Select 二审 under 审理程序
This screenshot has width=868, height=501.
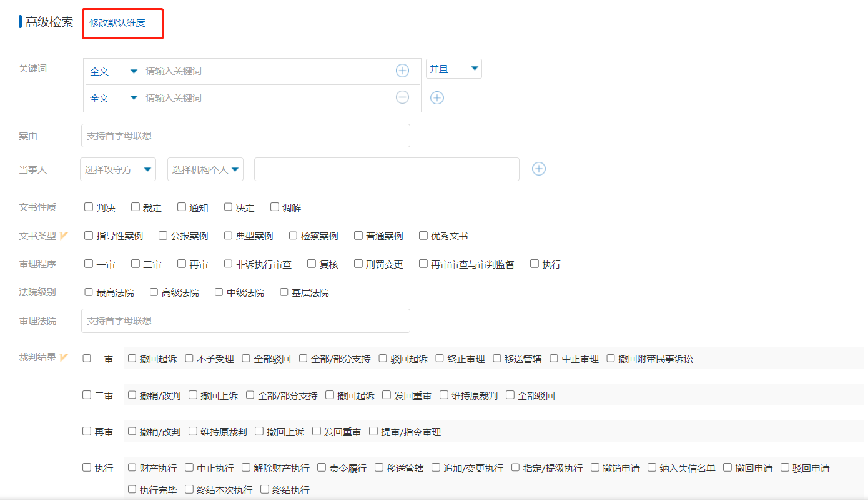pos(136,264)
